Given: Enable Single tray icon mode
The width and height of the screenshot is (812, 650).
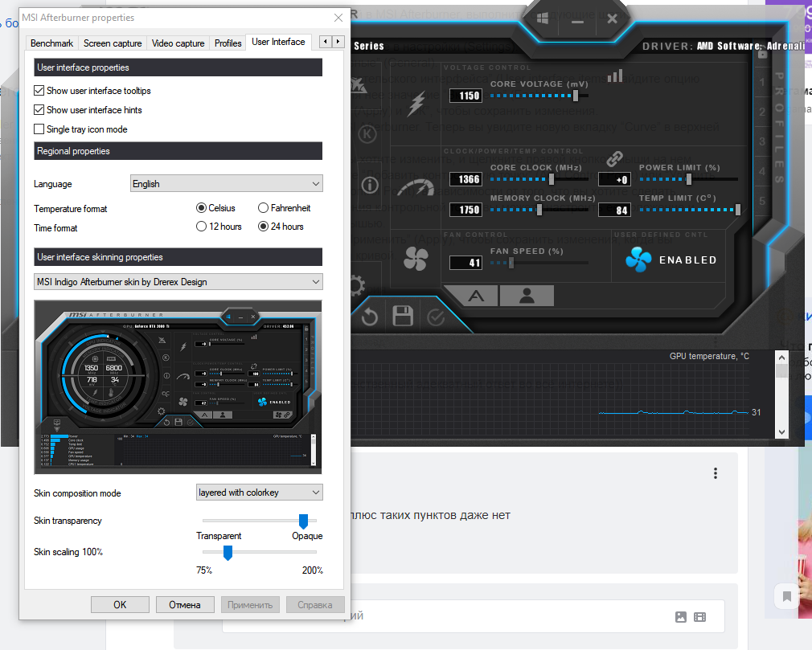Looking at the screenshot, I should pyautogui.click(x=39, y=129).
